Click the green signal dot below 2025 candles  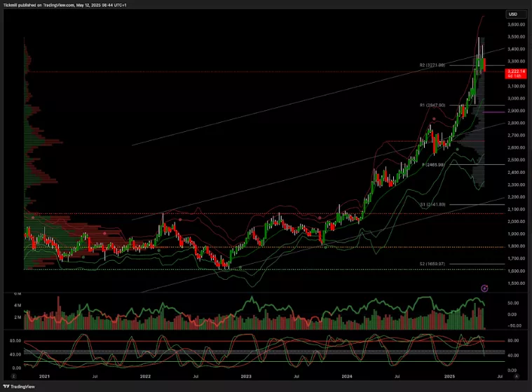click(457, 149)
